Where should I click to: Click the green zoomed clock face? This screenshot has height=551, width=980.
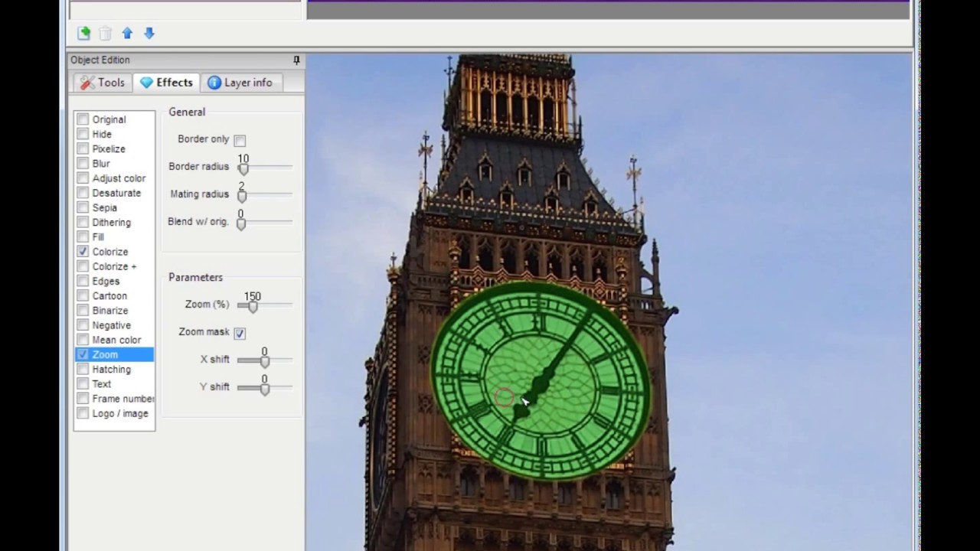pyautogui.click(x=541, y=380)
